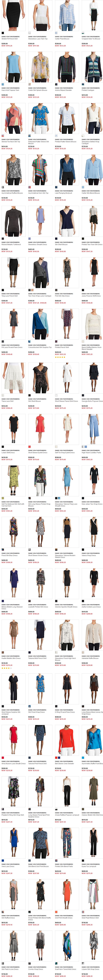Image resolution: width=103 pixels, height=980 pixels.
Task: Select the blue swatch under Hazzi Knit Trapeze Tank
Action: coord(3,85)
